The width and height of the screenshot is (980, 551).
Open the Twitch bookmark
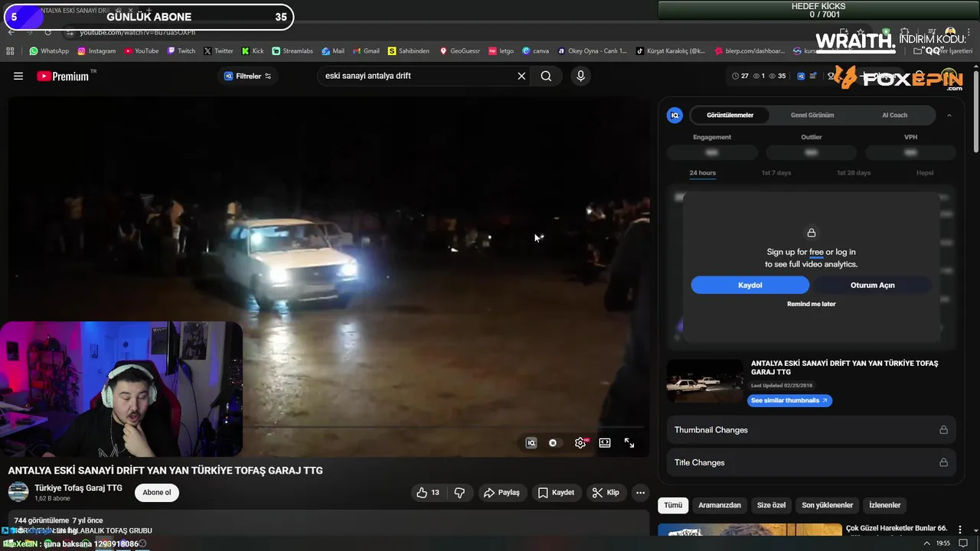click(181, 51)
